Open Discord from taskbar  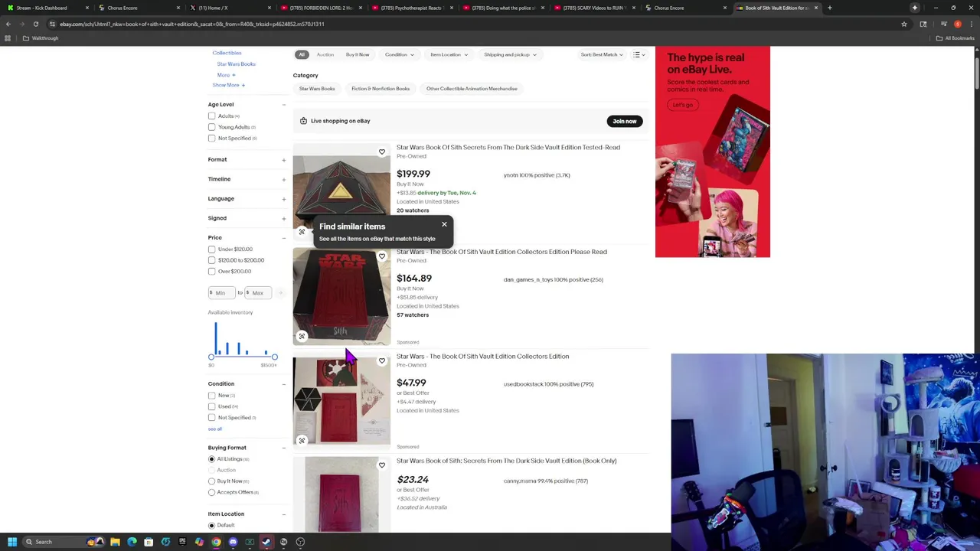coord(233,542)
